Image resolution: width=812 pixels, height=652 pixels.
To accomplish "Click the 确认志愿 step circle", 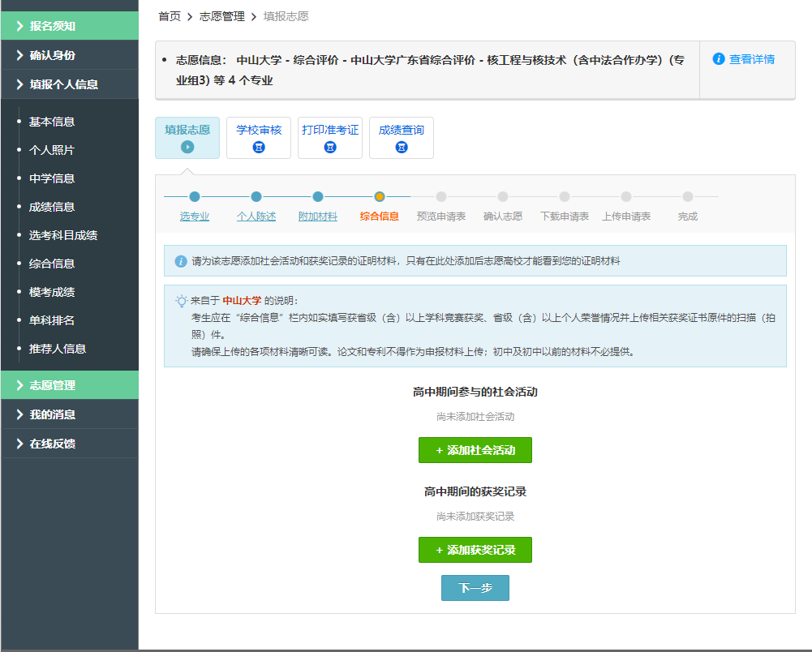I will coord(503,197).
